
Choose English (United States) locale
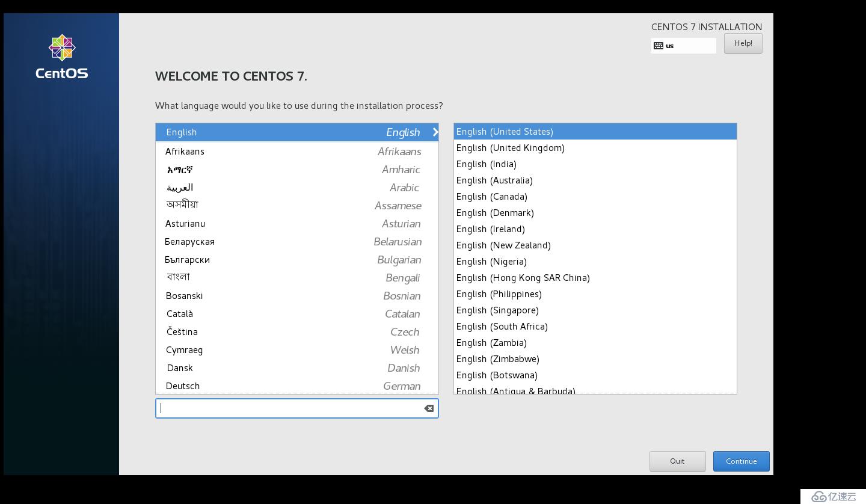(595, 132)
